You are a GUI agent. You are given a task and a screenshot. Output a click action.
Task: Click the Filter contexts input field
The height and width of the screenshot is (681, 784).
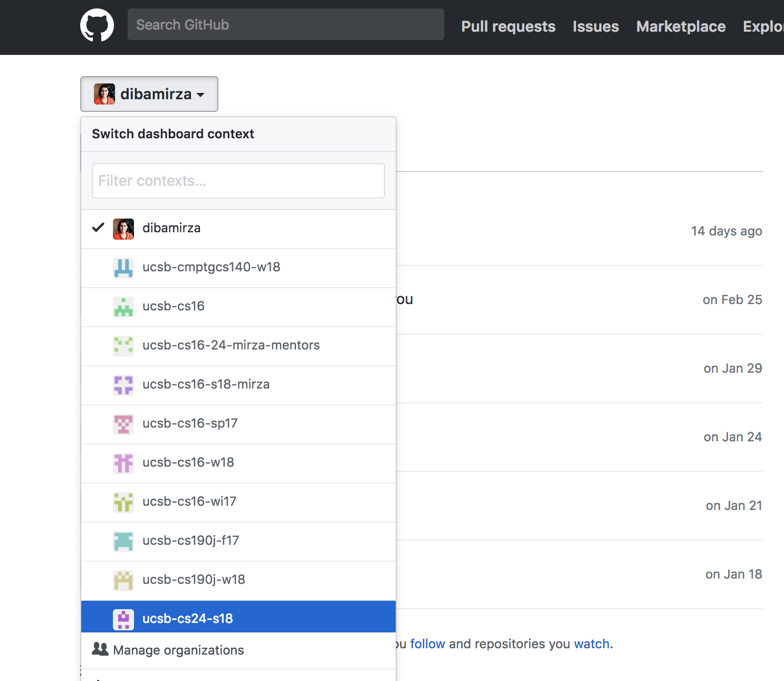pos(238,181)
